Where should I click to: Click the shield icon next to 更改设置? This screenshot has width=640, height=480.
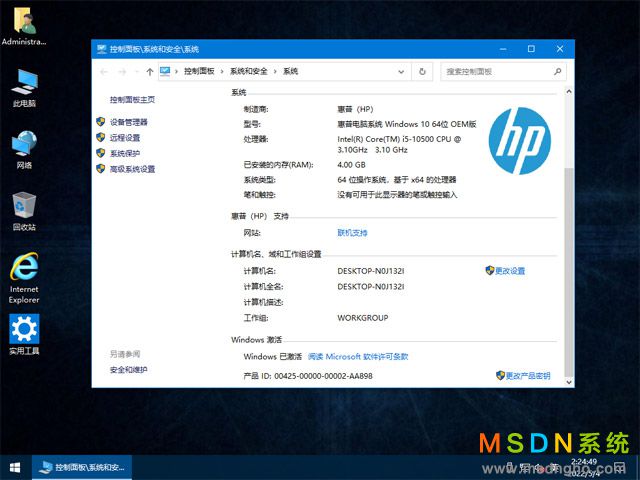pyautogui.click(x=489, y=270)
